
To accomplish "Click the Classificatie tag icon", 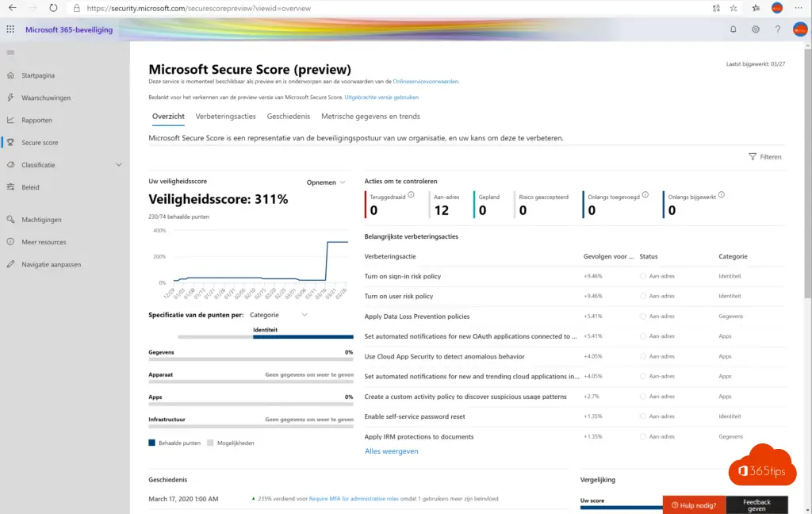I will (x=10, y=165).
